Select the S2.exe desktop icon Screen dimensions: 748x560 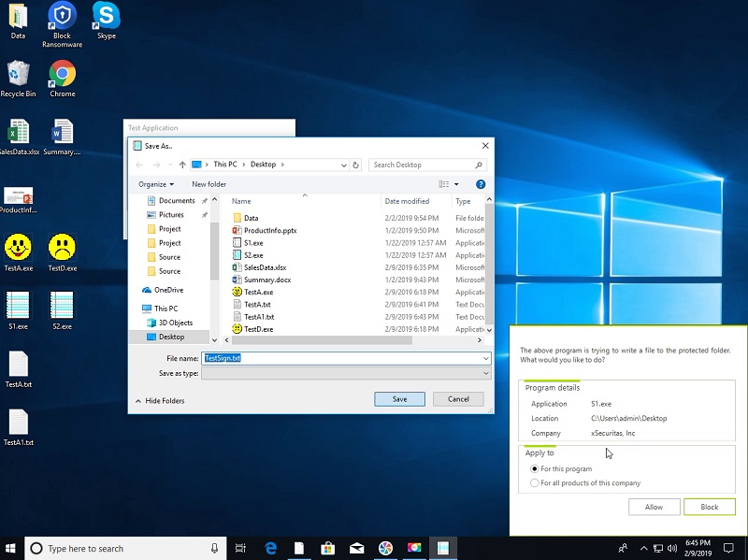pyautogui.click(x=62, y=311)
